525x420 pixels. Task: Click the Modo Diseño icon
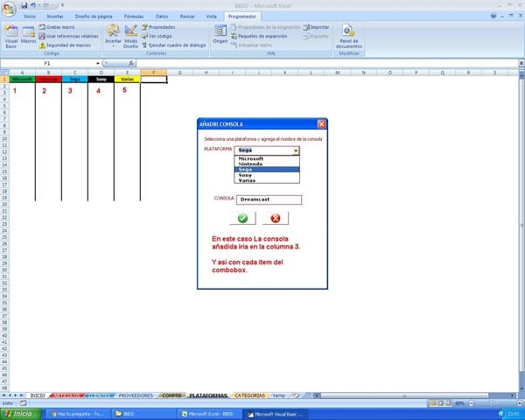pyautogui.click(x=131, y=31)
